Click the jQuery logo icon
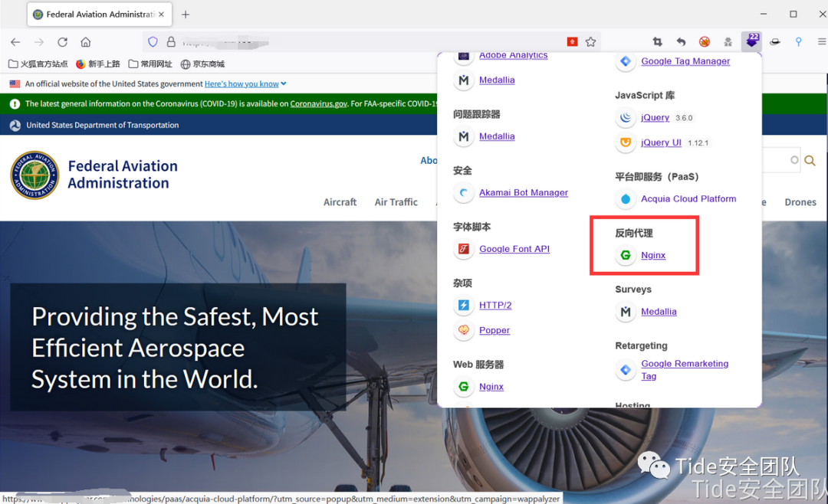 pyautogui.click(x=626, y=118)
